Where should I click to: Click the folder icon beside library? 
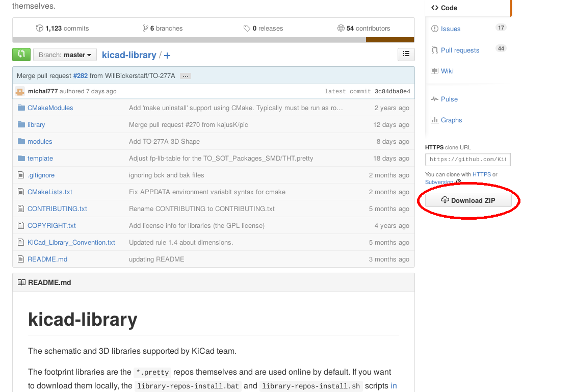click(21, 125)
